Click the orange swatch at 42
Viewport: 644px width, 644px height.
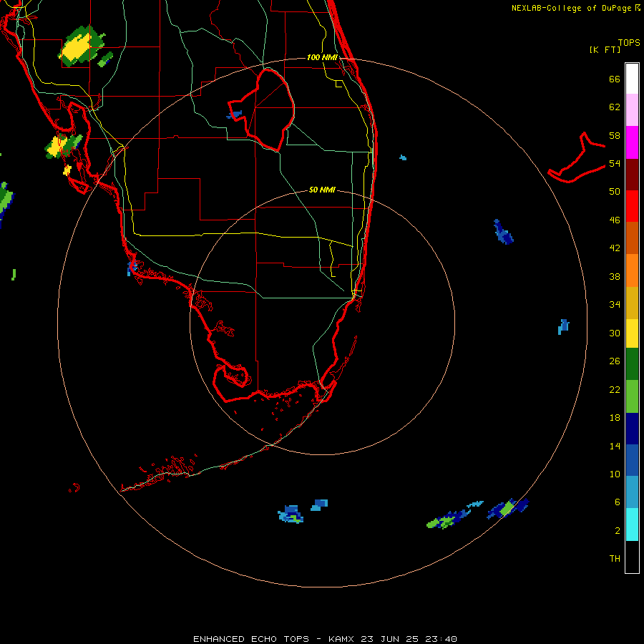point(632,270)
